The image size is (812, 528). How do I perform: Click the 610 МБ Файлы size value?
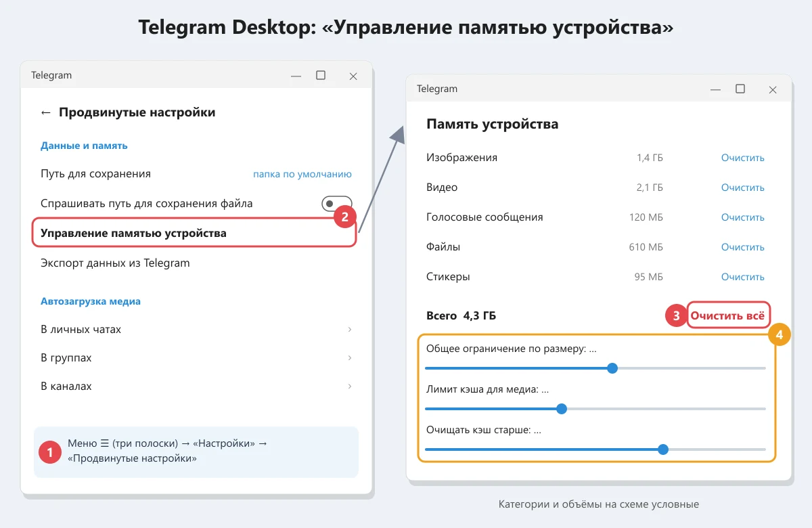point(646,247)
